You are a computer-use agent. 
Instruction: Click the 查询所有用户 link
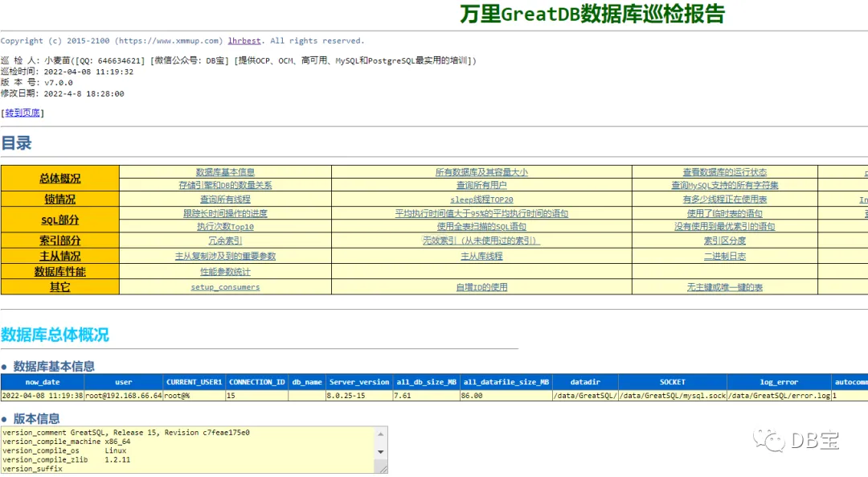pos(481,185)
